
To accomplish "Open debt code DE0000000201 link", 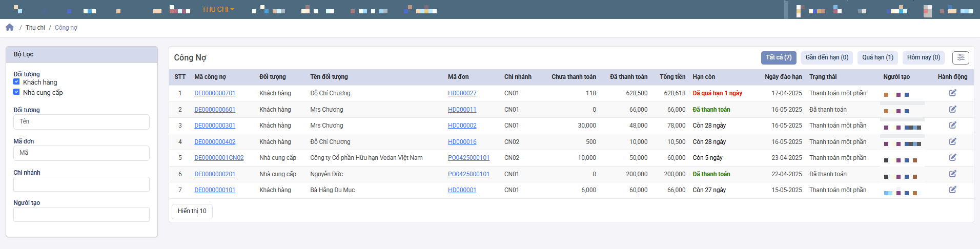I will point(215,174).
